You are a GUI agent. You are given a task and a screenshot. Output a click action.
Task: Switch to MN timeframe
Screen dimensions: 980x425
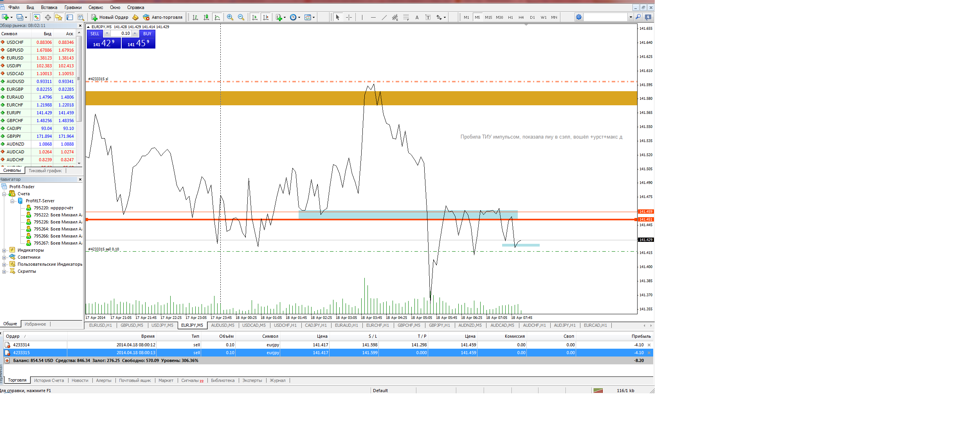point(554,17)
